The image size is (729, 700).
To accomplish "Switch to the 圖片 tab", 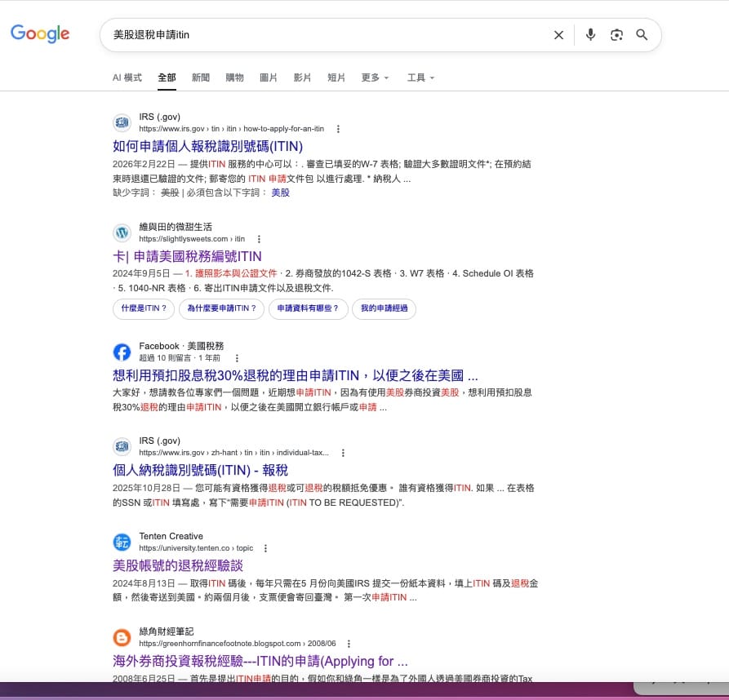I will [269, 78].
